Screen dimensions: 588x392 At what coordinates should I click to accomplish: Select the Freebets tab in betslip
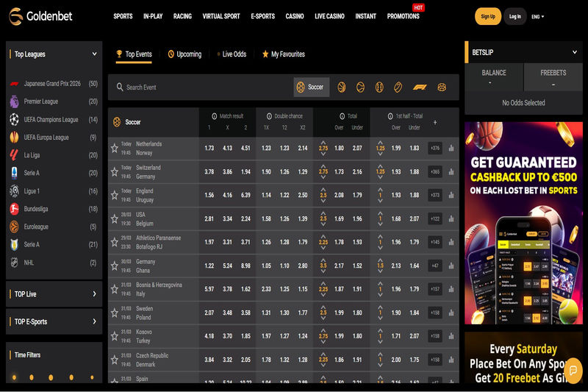pyautogui.click(x=553, y=77)
